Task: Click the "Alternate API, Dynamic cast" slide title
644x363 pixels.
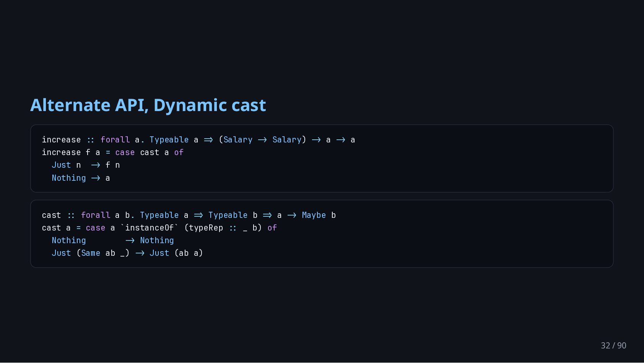Action: [148, 105]
